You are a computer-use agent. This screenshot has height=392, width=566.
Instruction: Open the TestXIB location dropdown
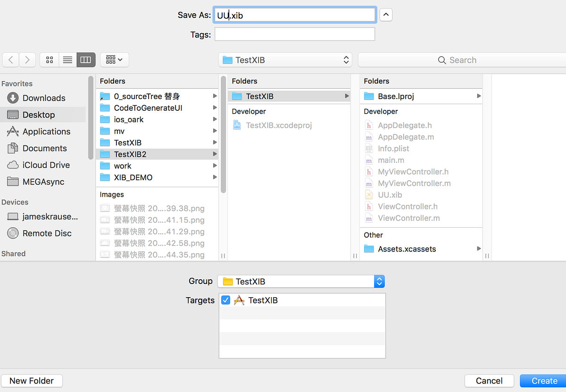285,59
